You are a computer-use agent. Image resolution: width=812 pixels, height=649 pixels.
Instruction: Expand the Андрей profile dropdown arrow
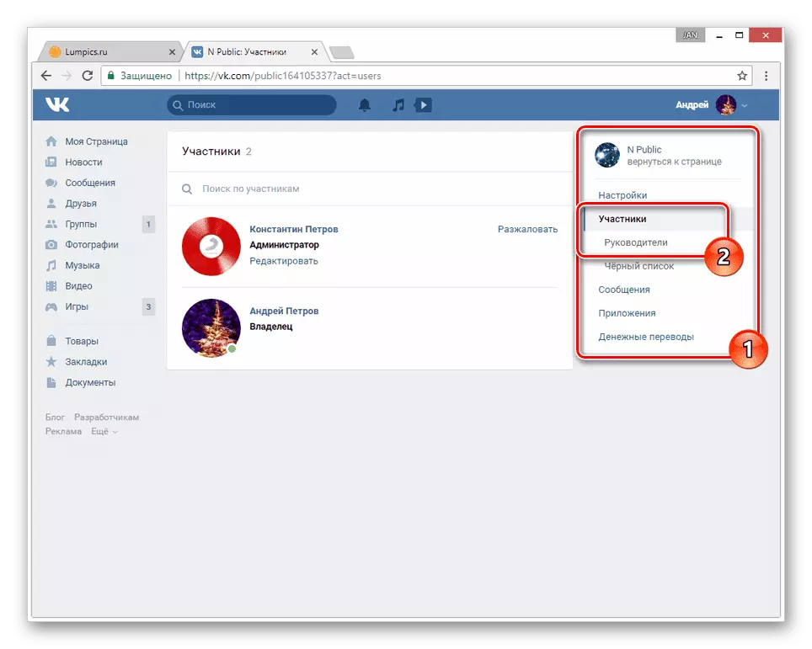745,105
